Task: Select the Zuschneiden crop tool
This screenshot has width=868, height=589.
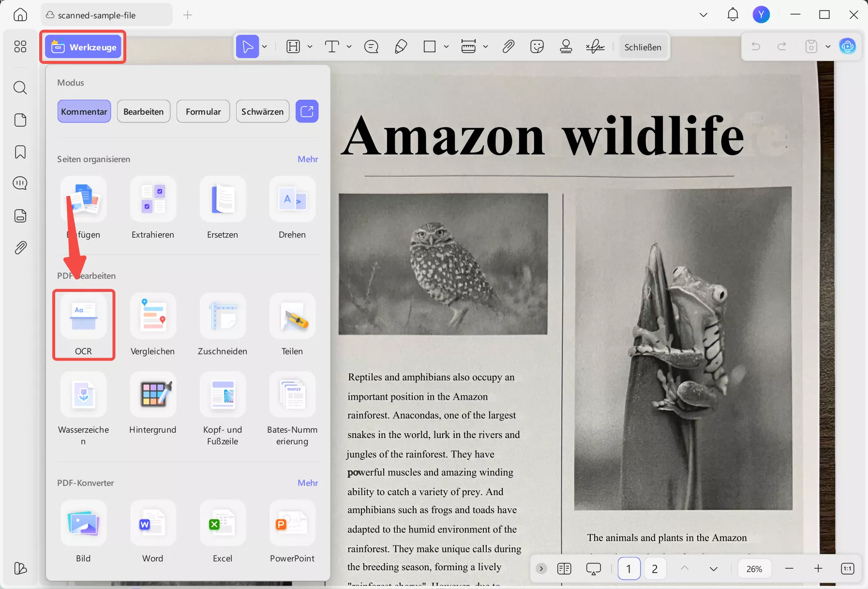Action: (223, 325)
